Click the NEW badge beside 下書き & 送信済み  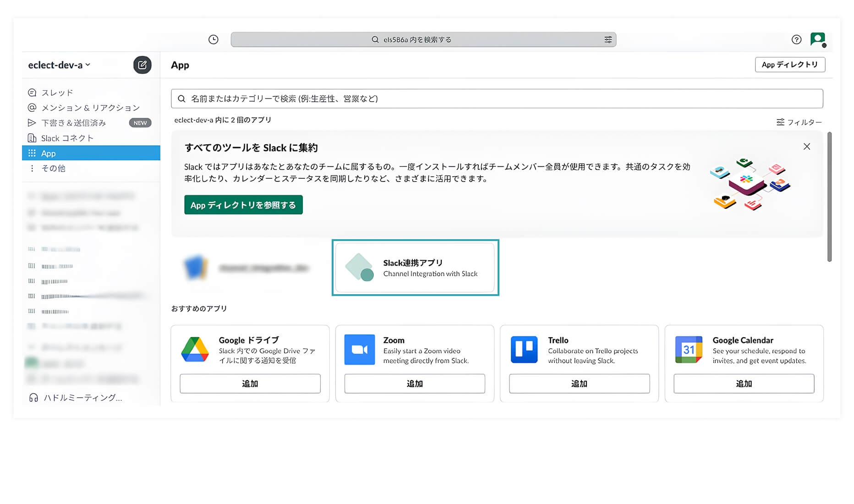pos(140,123)
